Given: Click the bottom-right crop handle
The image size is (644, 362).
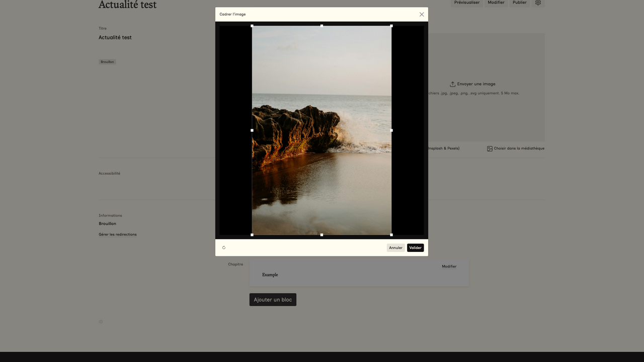Looking at the screenshot, I should pyautogui.click(x=391, y=235).
